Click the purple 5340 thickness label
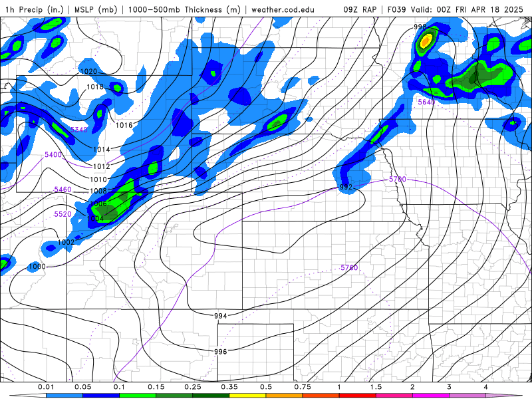Screen dimensions: 532x399 click(x=79, y=130)
